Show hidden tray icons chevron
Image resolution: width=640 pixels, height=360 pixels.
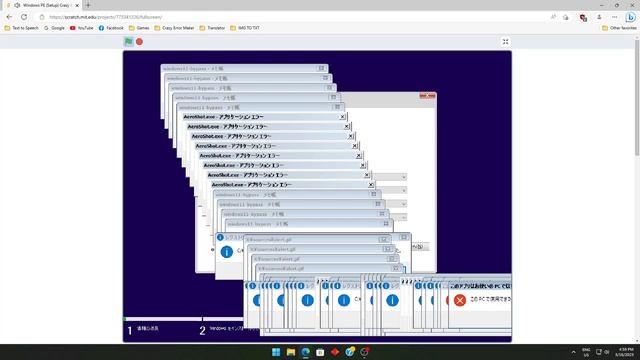573,352
